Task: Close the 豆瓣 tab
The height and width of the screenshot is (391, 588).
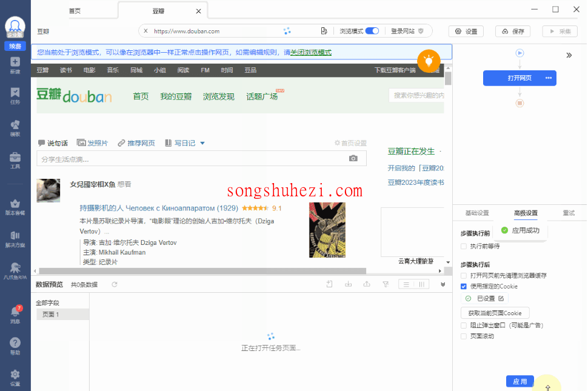Action: (198, 12)
